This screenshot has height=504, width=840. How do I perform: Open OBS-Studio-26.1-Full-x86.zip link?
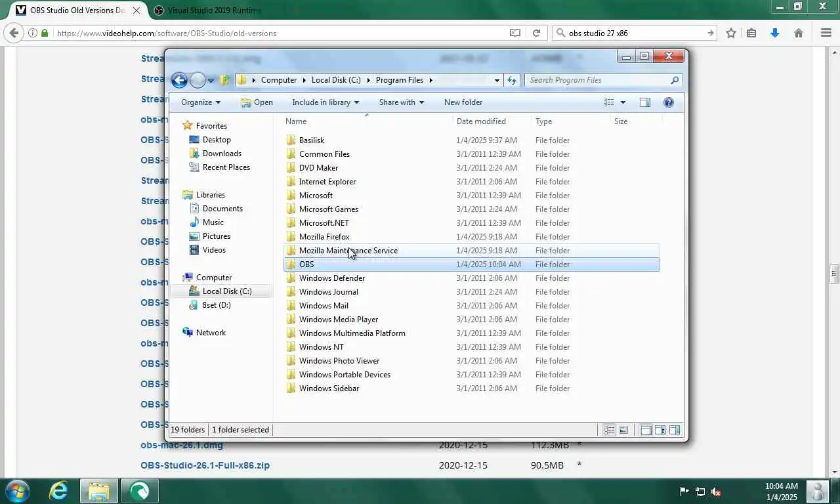(x=205, y=465)
